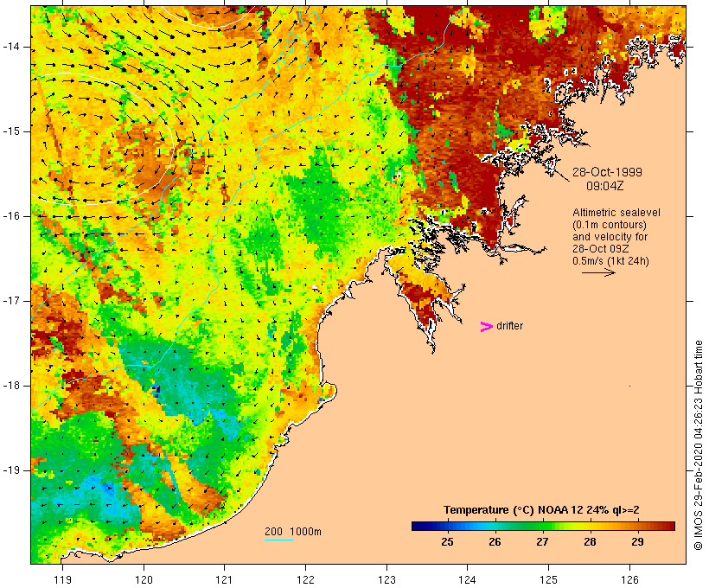Click the 'Altimetric sealevel' caption line
Screen dimensions: 709x588
(616, 213)
